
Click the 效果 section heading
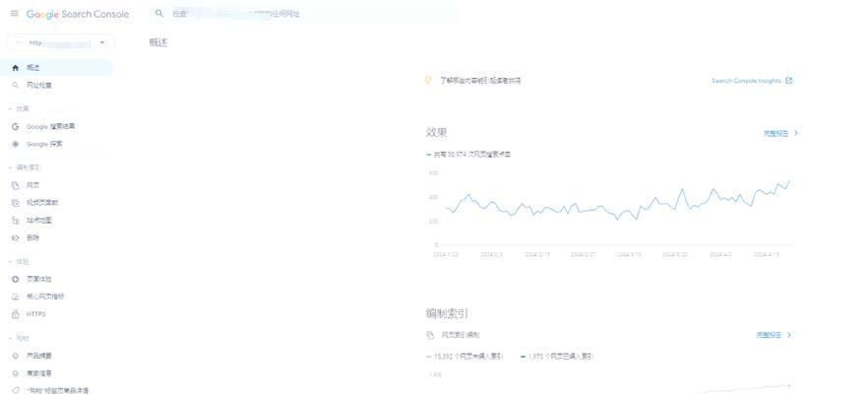[436, 132]
